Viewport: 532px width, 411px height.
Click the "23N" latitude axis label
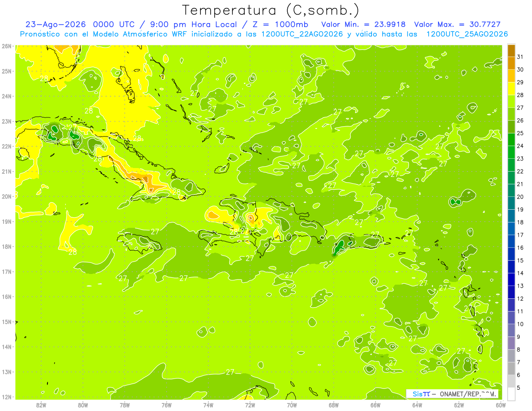6,121
